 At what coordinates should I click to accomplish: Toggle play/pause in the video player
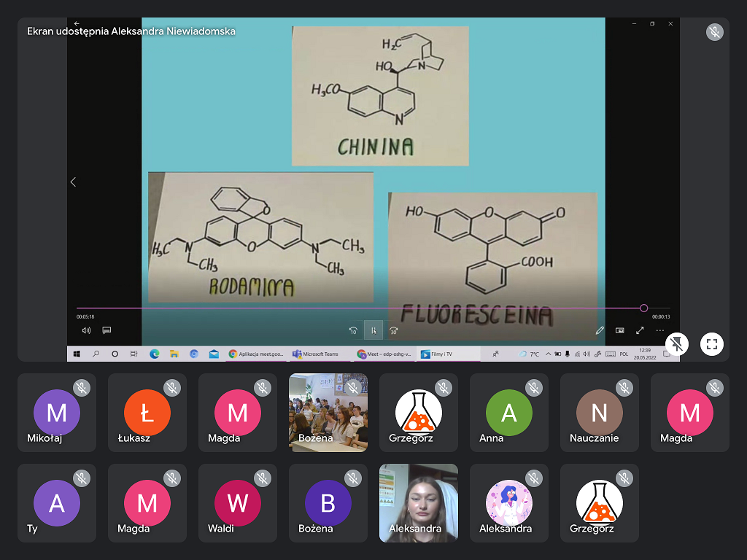(373, 330)
